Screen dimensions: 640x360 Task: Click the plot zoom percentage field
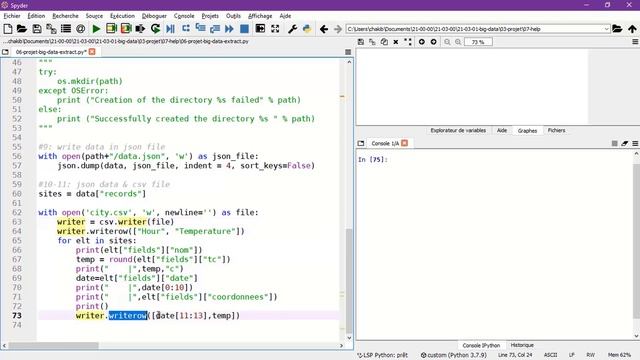pyautogui.click(x=478, y=42)
